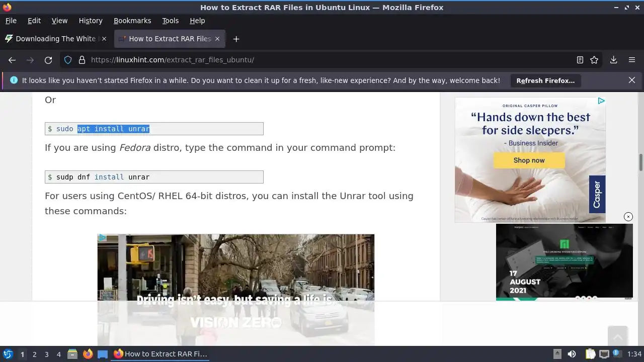The image size is (644, 362).
Task: Open the Help menu
Action: tap(197, 21)
